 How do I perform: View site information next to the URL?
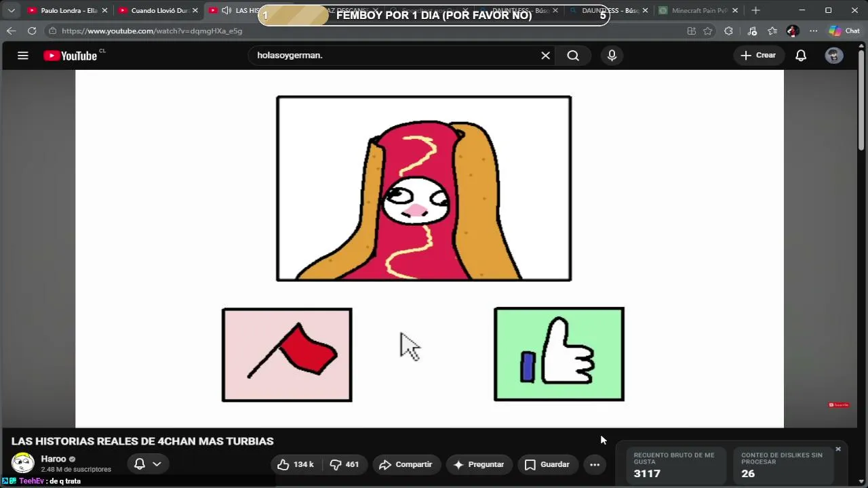(53, 31)
